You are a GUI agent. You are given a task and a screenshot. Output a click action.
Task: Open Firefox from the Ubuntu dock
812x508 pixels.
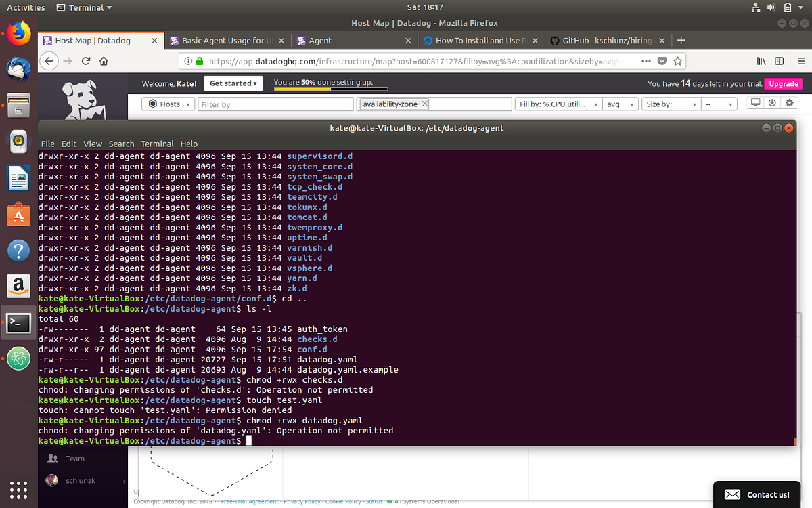point(19,32)
